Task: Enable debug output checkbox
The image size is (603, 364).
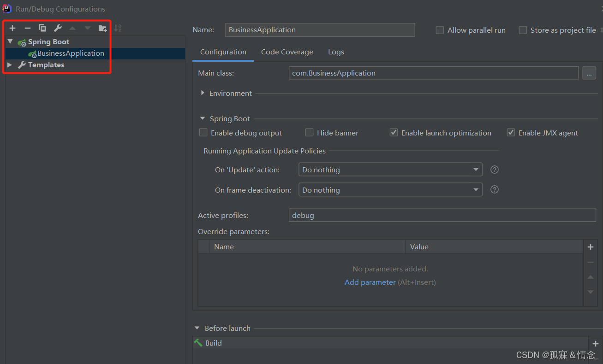Action: [x=203, y=133]
